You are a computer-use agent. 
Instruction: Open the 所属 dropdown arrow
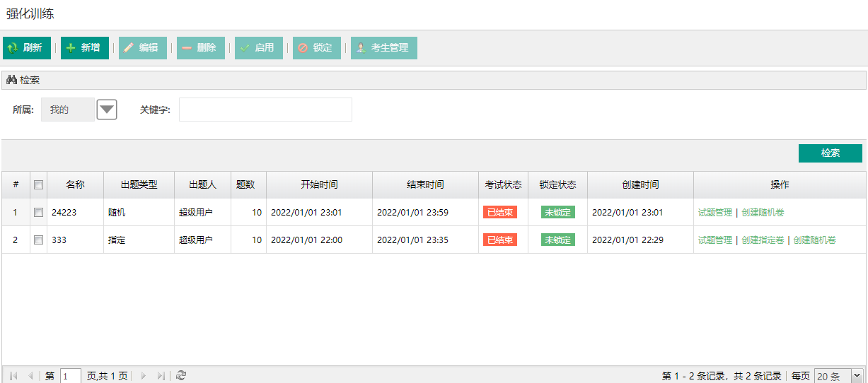(x=106, y=110)
